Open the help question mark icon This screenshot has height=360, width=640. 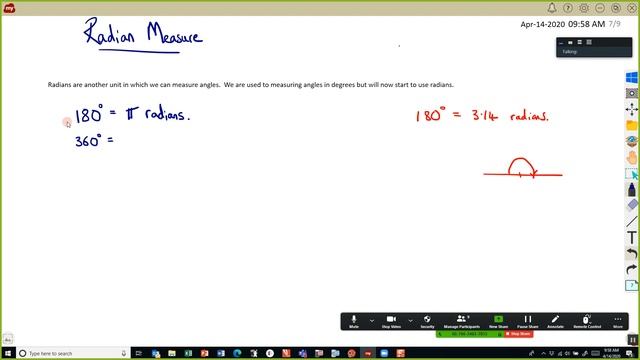(x=568, y=8)
